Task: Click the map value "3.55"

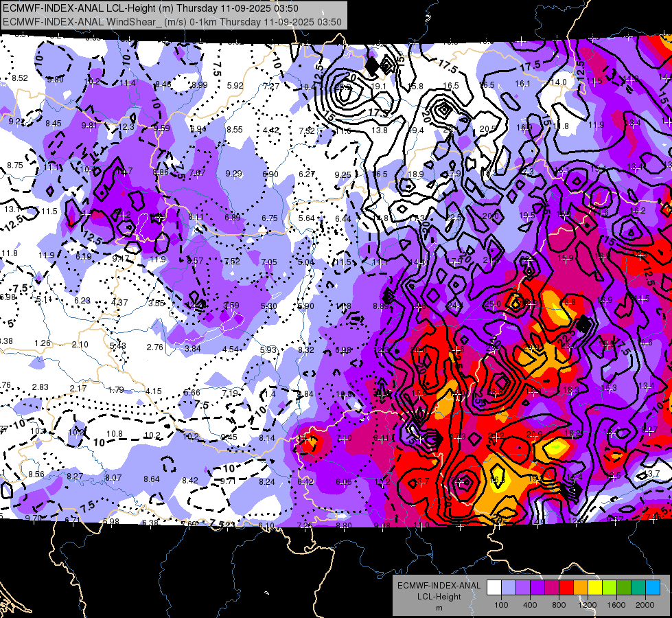Action: [157, 304]
